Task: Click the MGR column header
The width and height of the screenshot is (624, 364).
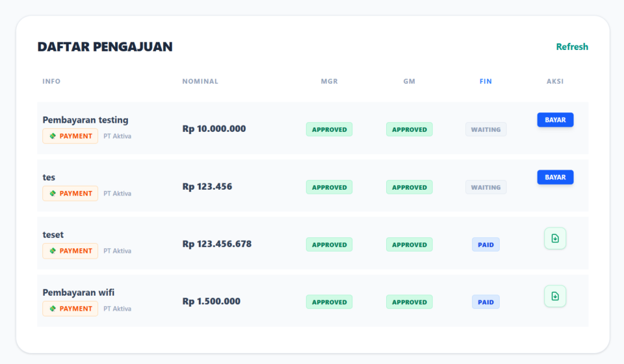Action: coord(329,81)
